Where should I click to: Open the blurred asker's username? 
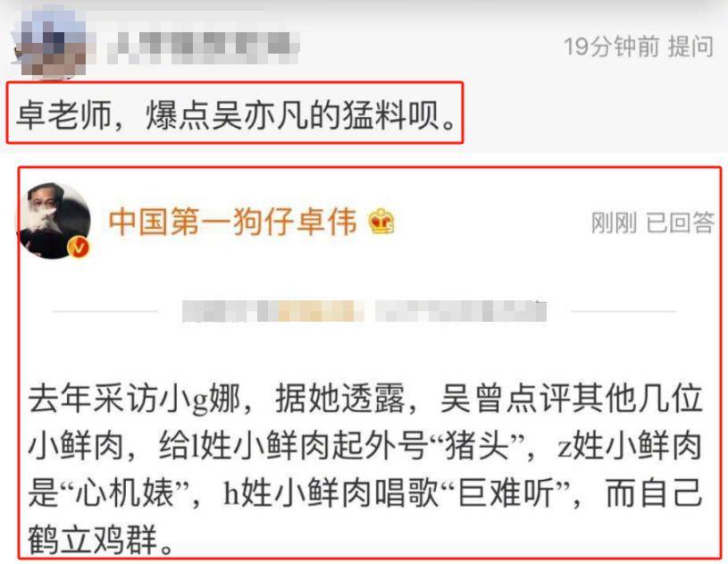(x=204, y=48)
